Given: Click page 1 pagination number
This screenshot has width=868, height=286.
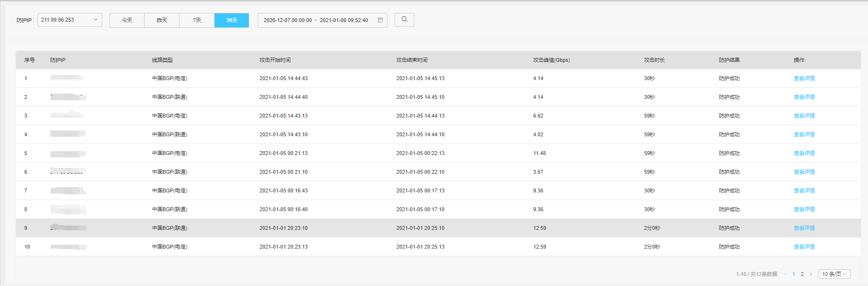Looking at the screenshot, I should click(794, 274).
